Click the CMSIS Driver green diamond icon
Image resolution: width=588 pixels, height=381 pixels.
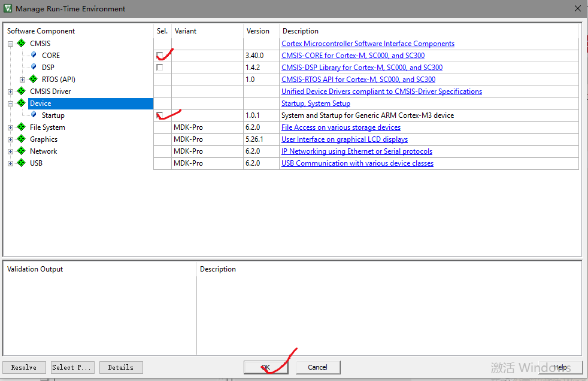pyautogui.click(x=22, y=91)
